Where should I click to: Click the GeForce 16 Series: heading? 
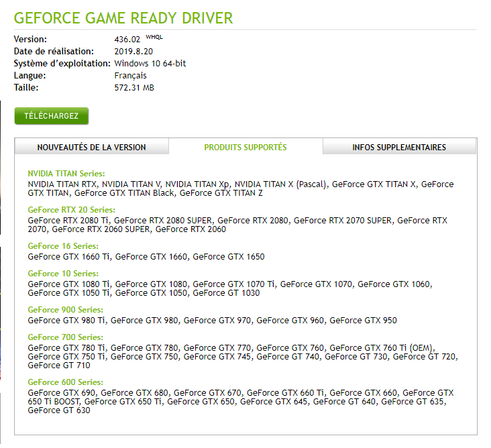63,246
